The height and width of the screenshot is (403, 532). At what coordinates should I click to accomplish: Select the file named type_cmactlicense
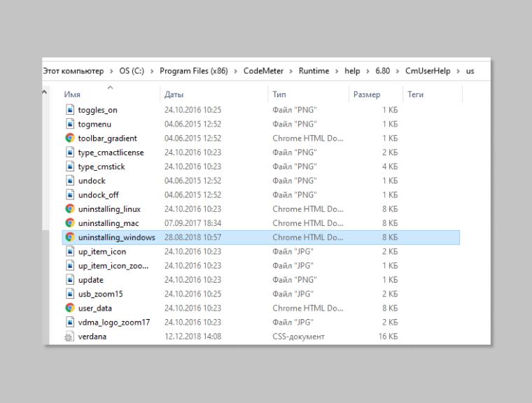click(111, 153)
